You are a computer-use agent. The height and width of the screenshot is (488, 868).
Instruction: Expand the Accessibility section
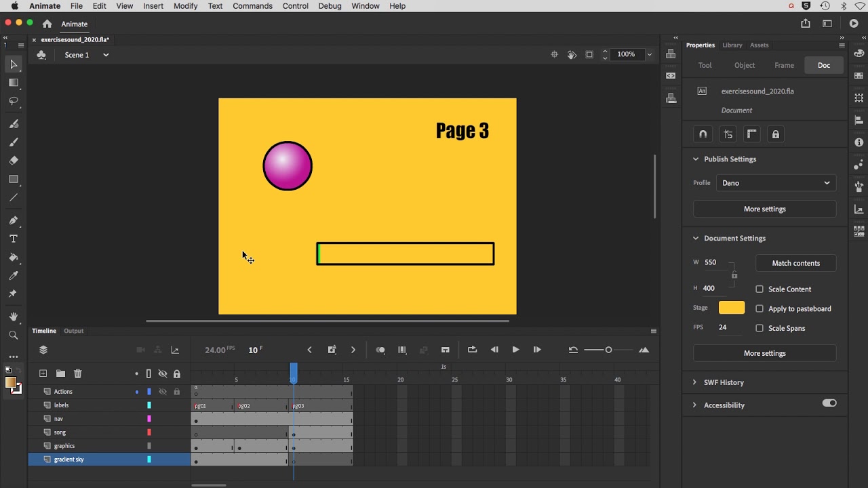coord(694,405)
